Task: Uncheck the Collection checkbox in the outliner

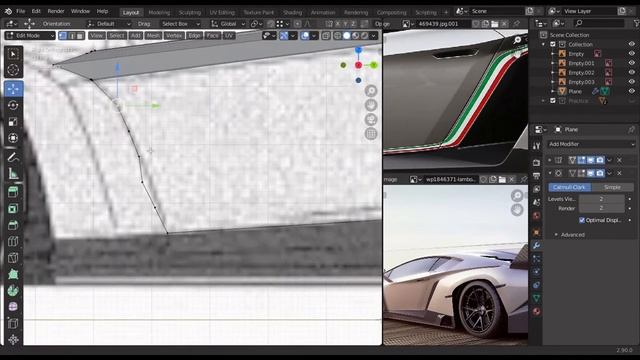Action: (553, 44)
